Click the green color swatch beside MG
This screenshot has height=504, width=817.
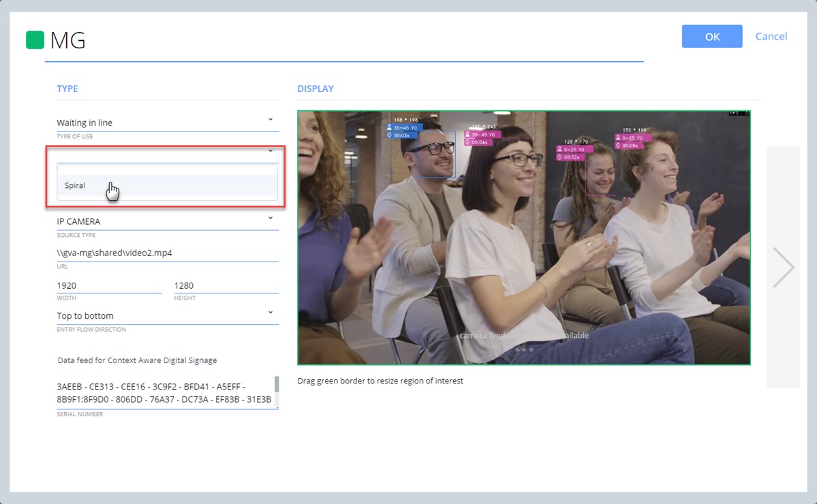pos(35,40)
